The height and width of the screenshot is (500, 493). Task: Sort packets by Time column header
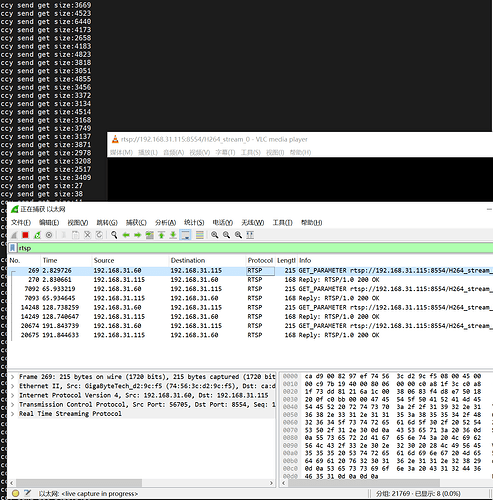coord(66,260)
